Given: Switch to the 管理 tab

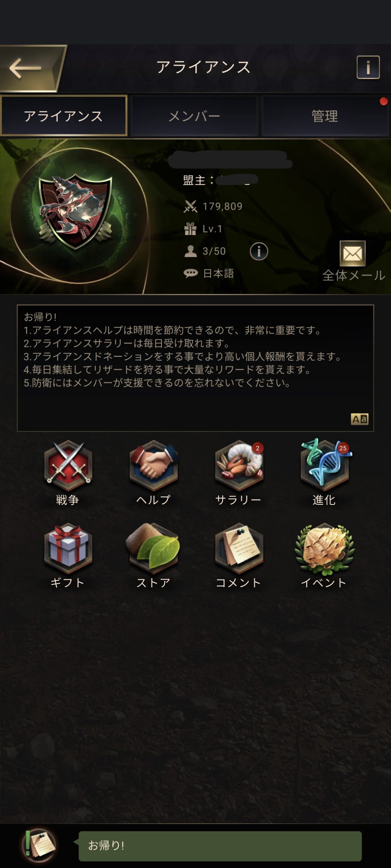Looking at the screenshot, I should click(x=325, y=116).
